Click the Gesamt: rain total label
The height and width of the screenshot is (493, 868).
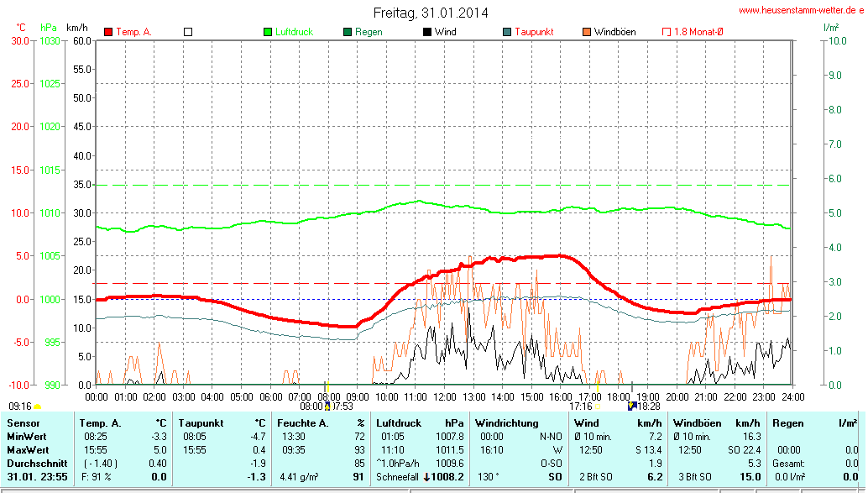tap(789, 463)
